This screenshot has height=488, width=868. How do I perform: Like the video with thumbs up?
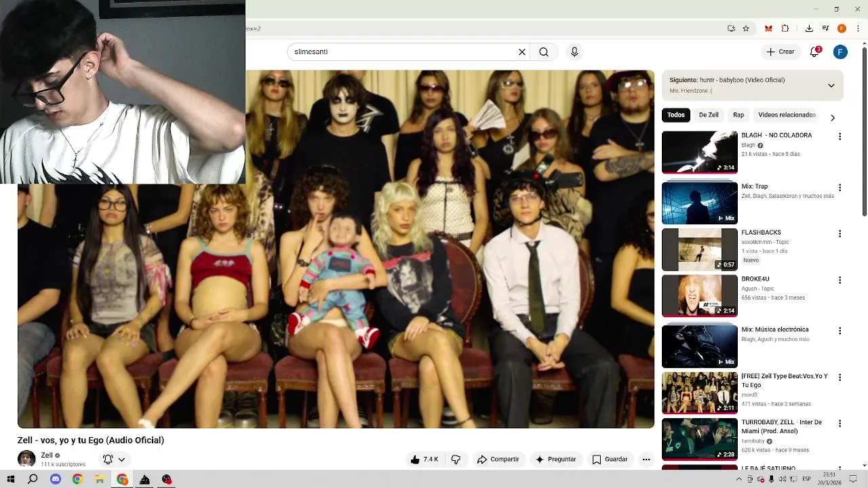click(425, 460)
